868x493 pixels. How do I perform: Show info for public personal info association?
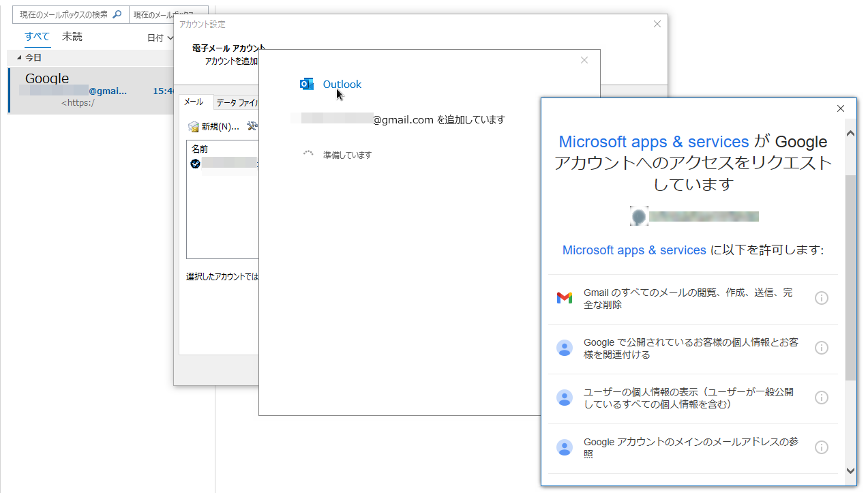point(822,348)
